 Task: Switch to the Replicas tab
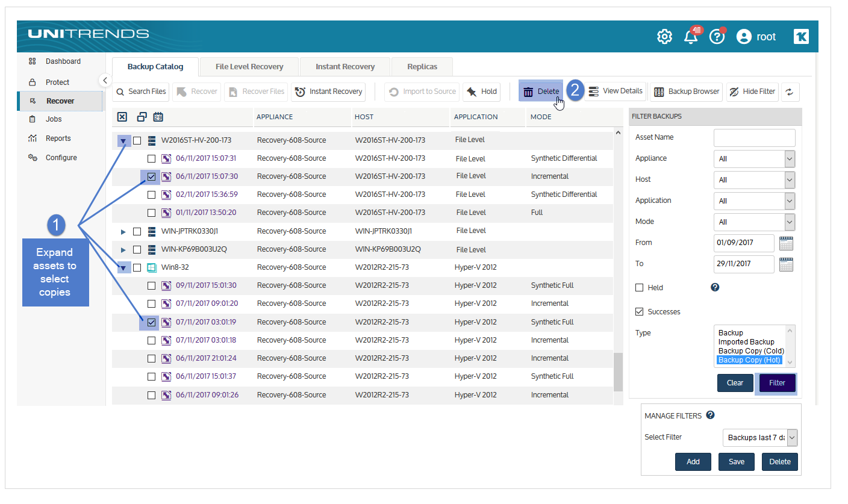(x=422, y=67)
